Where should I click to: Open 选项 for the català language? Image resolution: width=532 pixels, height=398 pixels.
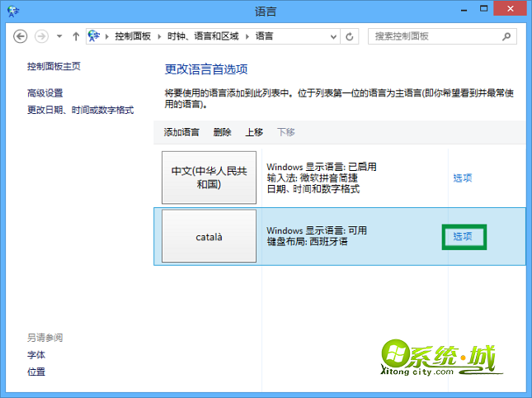pyautogui.click(x=463, y=236)
